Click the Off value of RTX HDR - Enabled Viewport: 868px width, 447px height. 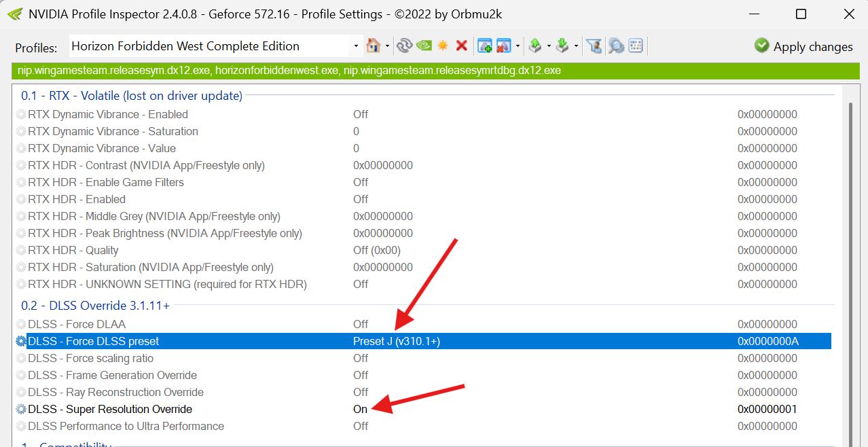pyautogui.click(x=361, y=199)
